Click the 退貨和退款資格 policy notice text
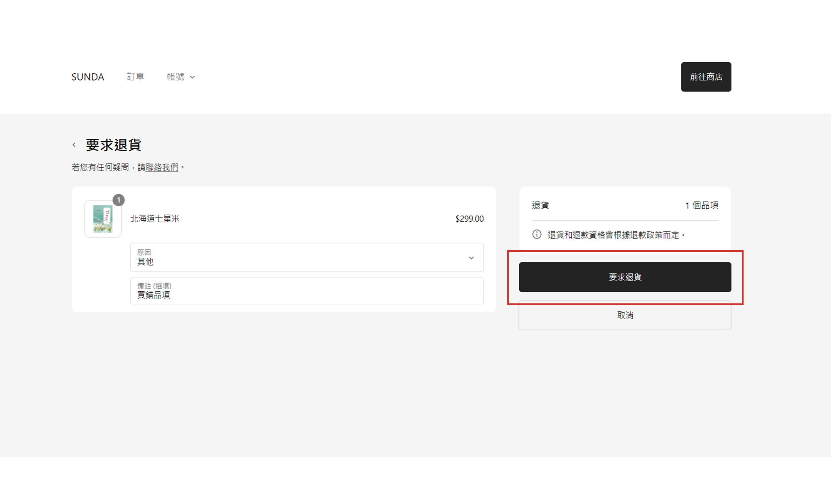831x504 pixels. (x=613, y=235)
